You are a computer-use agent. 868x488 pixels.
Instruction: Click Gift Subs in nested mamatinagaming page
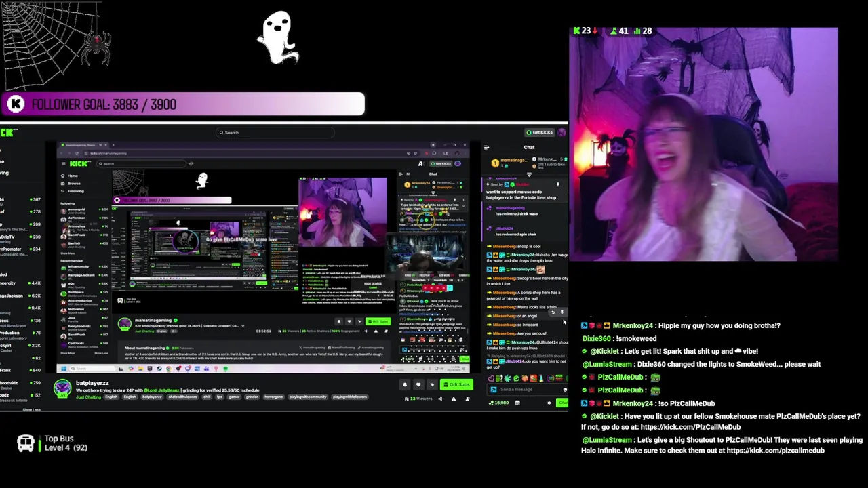378,321
